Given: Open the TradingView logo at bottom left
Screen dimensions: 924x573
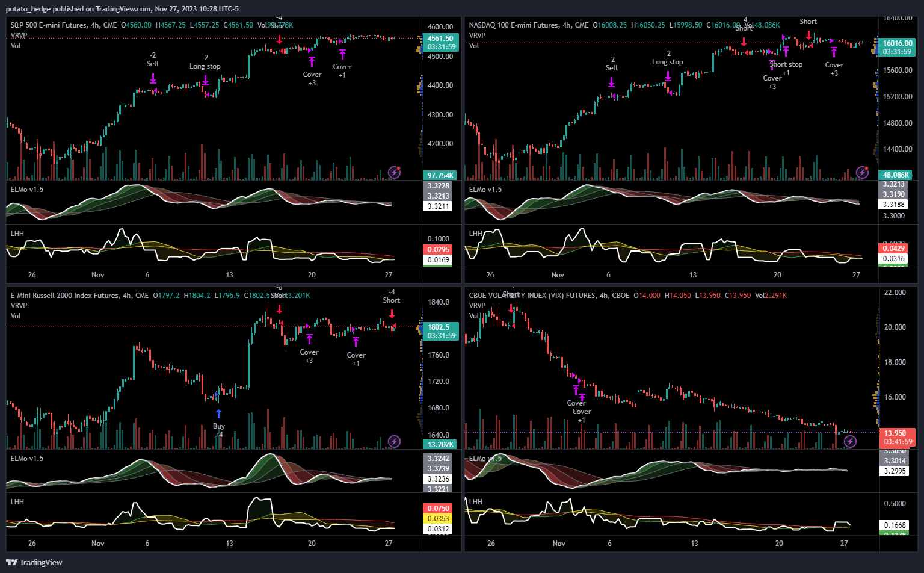Looking at the screenshot, I should tap(34, 562).
